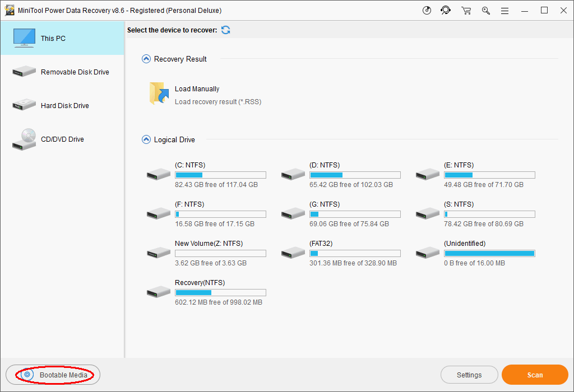Select the F: NTFS drive icon

point(159,213)
